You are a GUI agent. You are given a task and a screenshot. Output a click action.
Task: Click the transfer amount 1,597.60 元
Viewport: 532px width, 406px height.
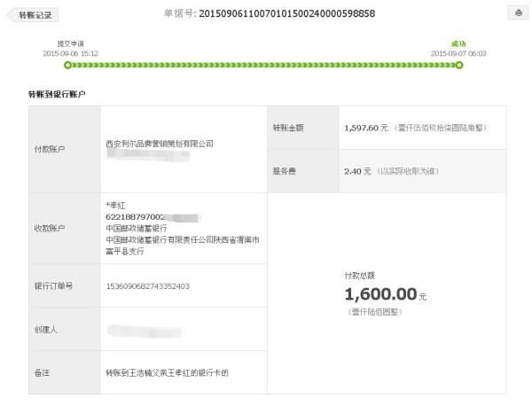pos(366,128)
